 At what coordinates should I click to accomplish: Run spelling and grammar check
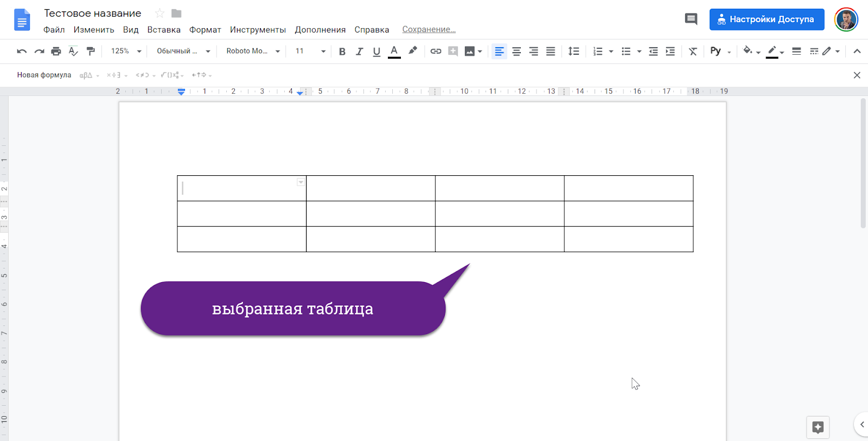[73, 51]
